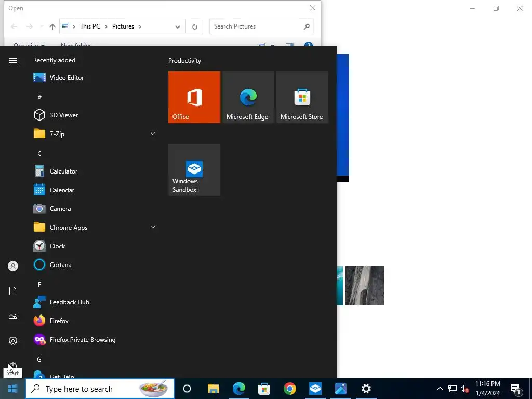
Task: Open Feedback Hub
Action: [95, 302]
